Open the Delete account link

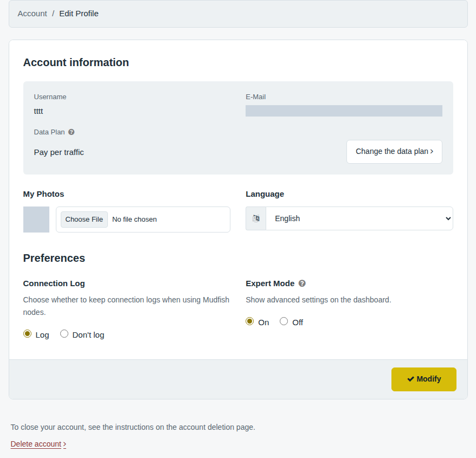tap(38, 444)
